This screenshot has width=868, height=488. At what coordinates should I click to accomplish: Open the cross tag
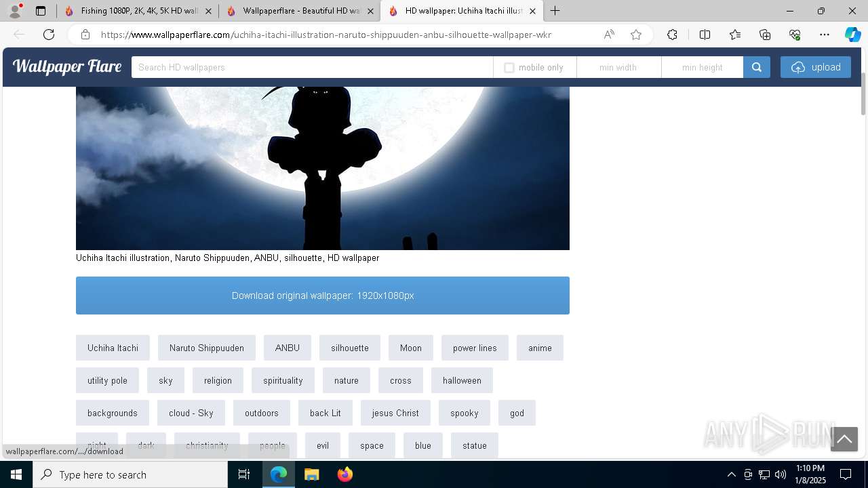pyautogui.click(x=401, y=380)
